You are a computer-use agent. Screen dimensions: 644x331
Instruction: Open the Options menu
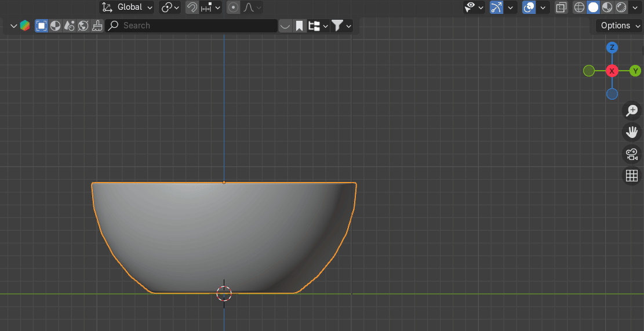coord(619,26)
